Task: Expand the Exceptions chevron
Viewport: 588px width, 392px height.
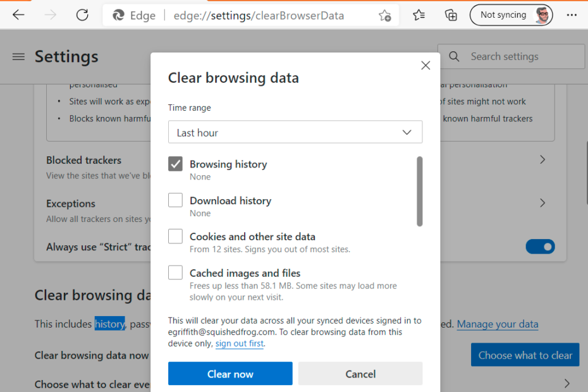Action: click(x=542, y=203)
